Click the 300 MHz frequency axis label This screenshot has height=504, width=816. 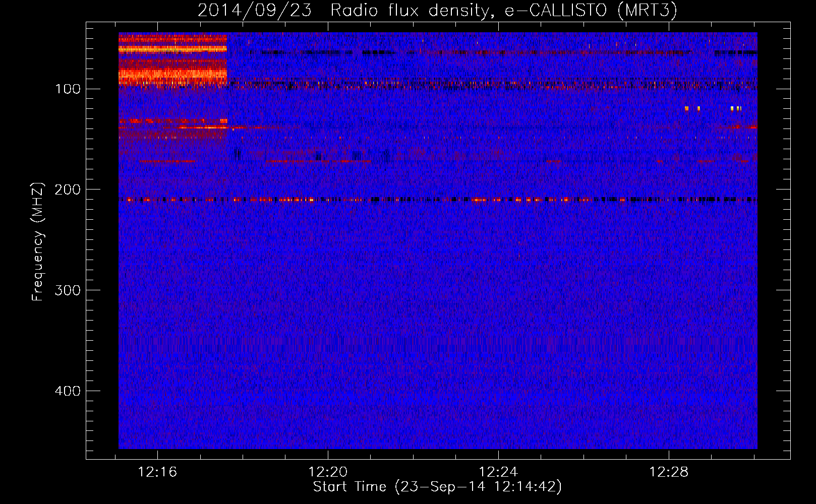point(68,290)
